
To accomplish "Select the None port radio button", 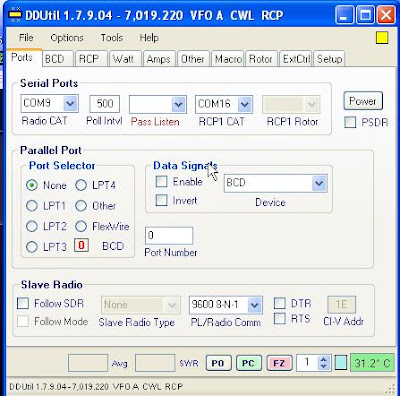I will pos(32,185).
